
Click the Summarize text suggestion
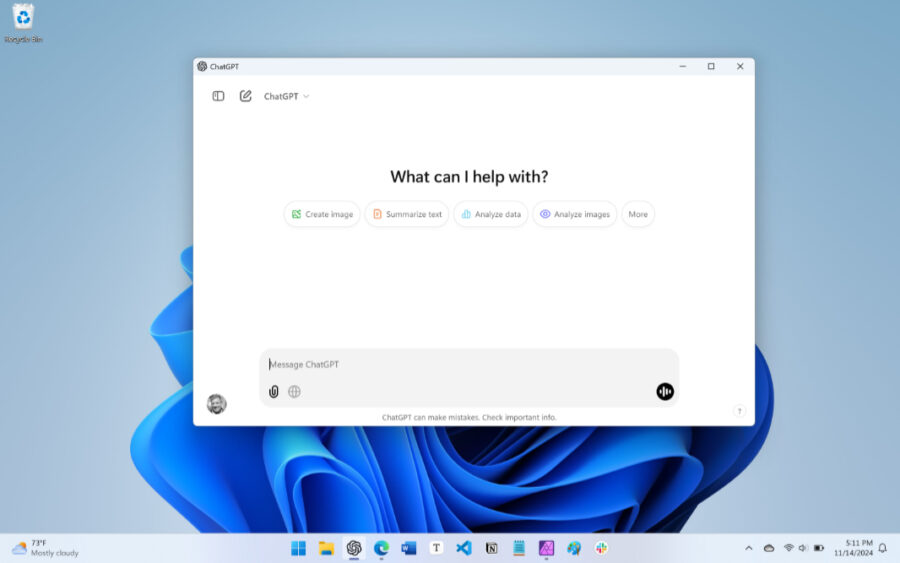pos(407,214)
